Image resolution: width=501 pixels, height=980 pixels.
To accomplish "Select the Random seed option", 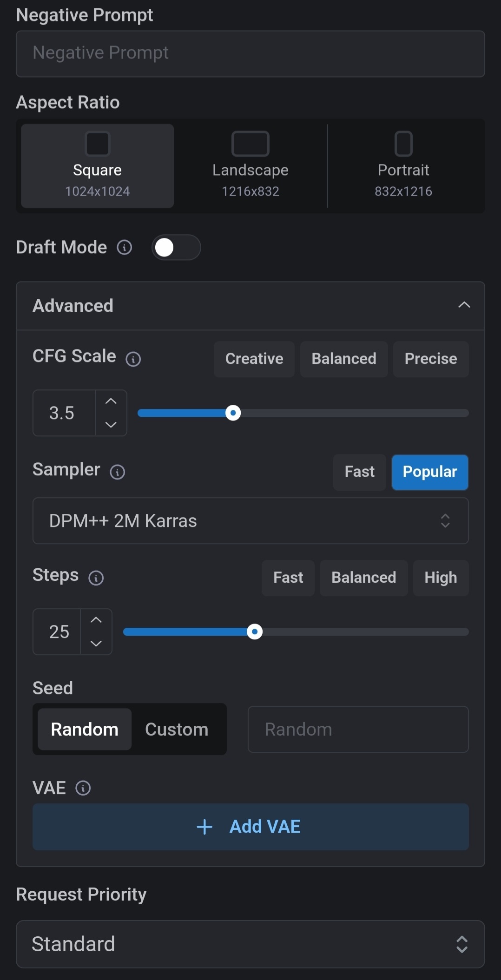I will pos(85,729).
